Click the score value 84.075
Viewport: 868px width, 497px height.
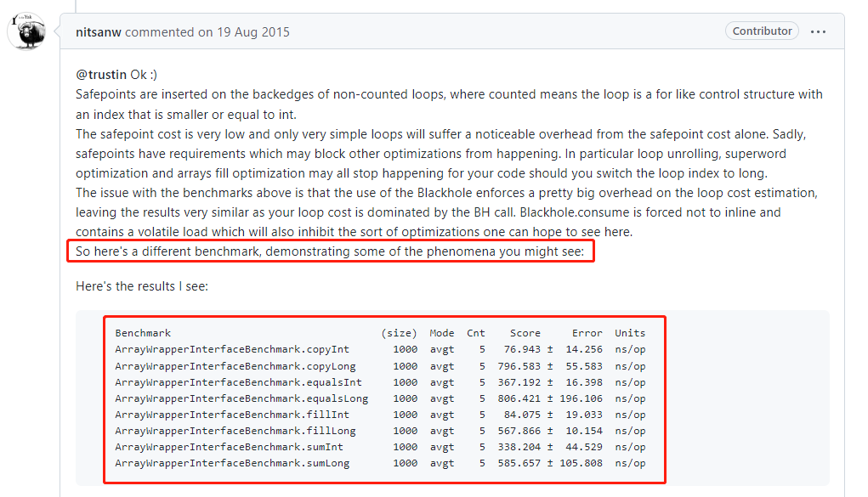click(522, 414)
